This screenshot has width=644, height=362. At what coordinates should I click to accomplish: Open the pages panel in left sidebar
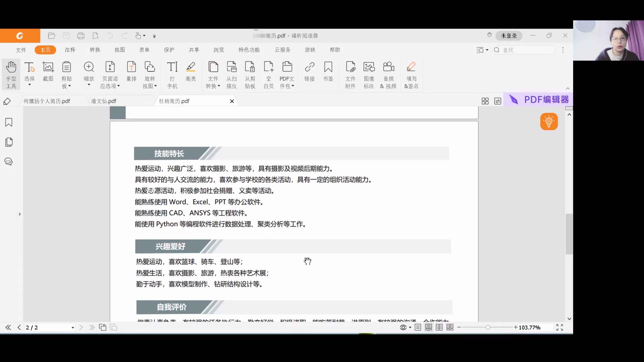click(x=9, y=142)
